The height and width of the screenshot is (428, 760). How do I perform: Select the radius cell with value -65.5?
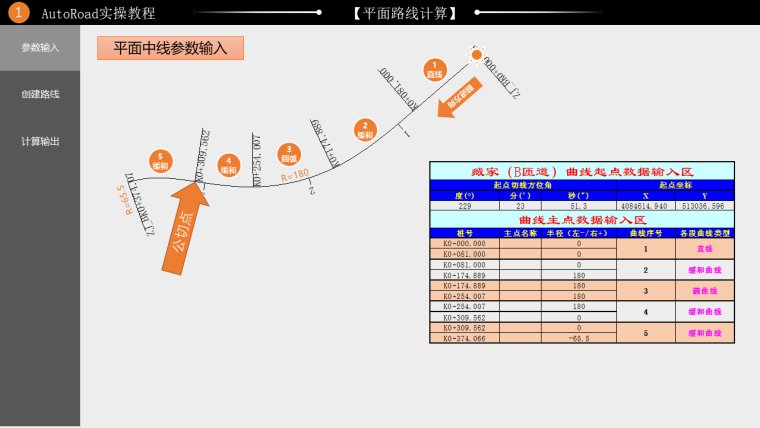[579, 339]
